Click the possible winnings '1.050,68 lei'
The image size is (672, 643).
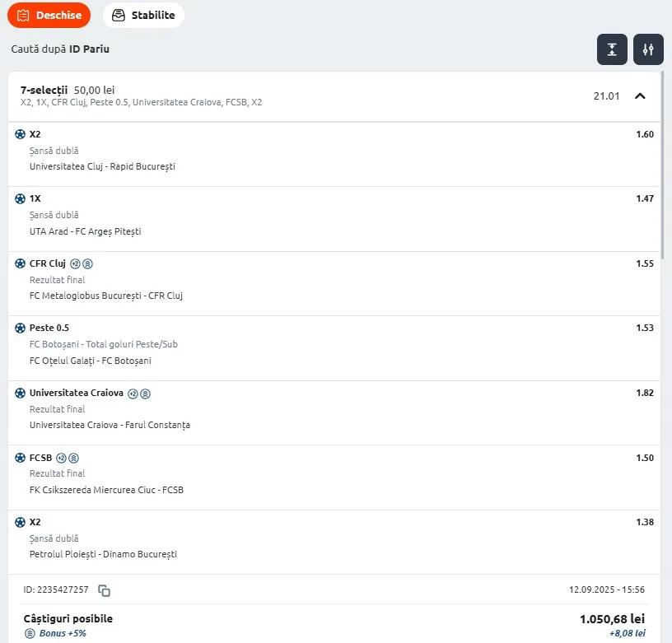(x=612, y=619)
